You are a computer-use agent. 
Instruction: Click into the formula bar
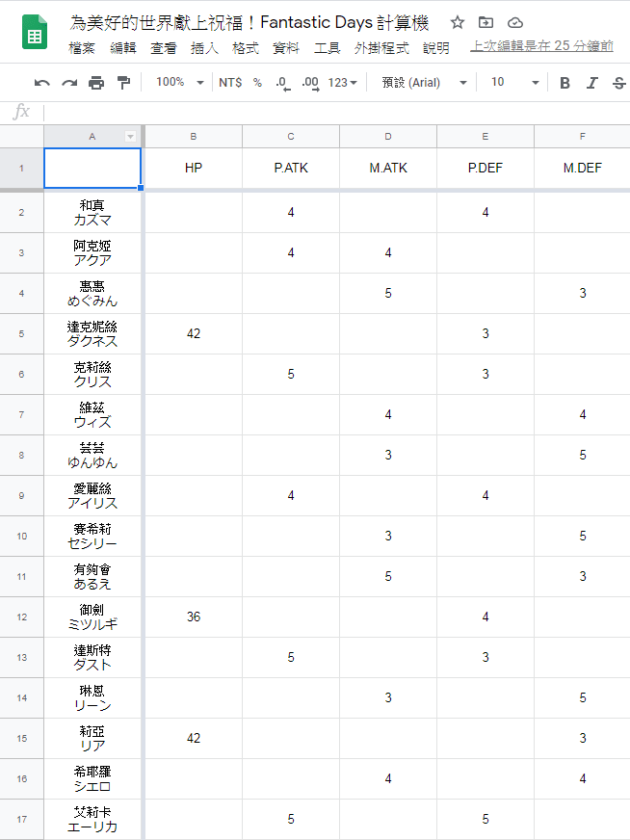tap(336, 113)
